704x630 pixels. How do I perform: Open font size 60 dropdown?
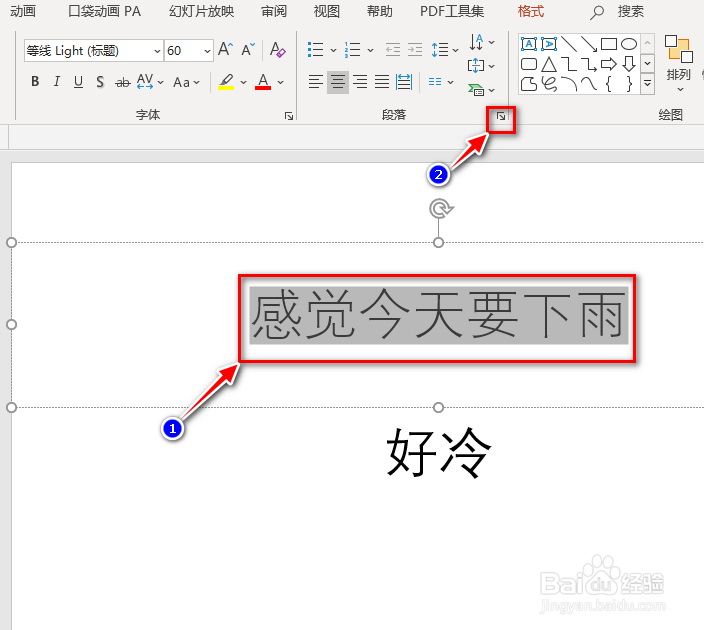(x=207, y=51)
